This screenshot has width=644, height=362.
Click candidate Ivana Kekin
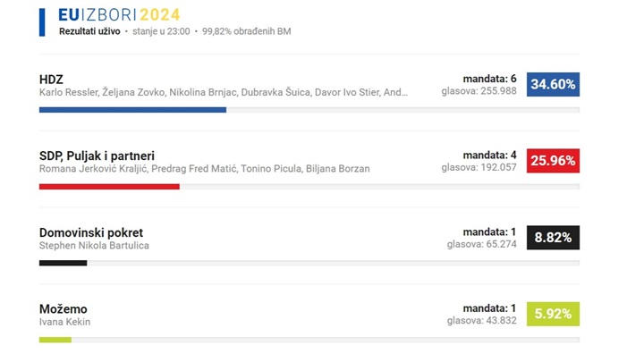tap(64, 322)
